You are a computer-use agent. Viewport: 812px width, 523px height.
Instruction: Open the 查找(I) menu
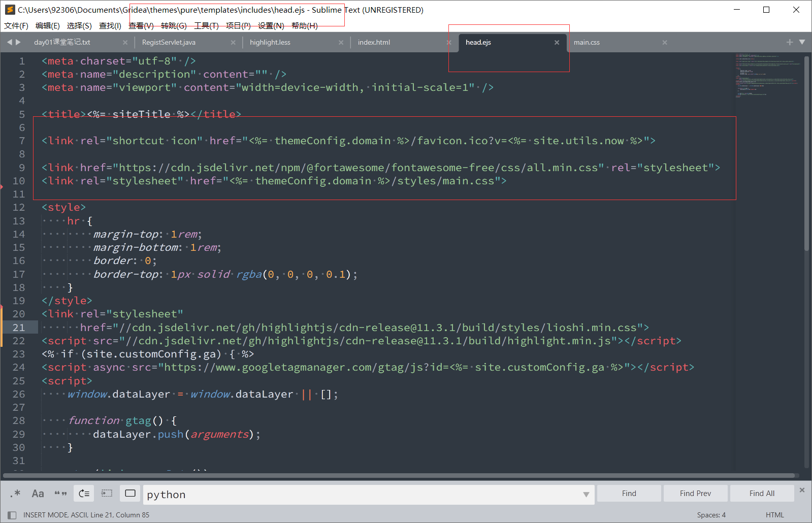[110, 26]
